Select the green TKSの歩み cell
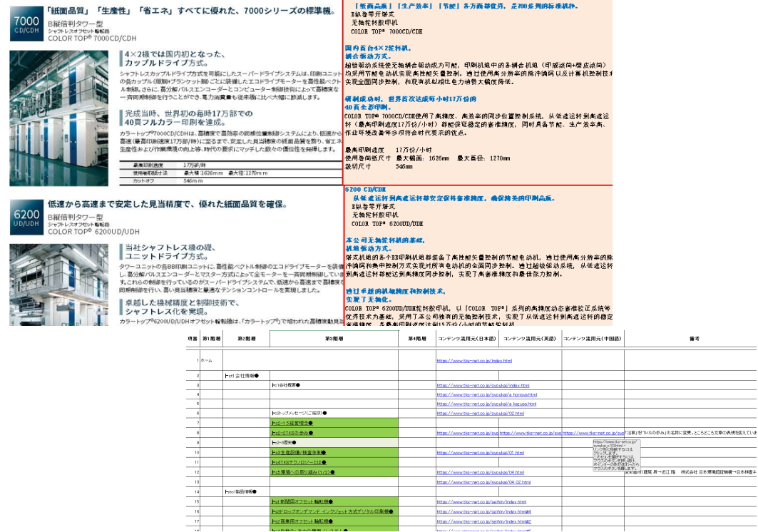 point(291,434)
